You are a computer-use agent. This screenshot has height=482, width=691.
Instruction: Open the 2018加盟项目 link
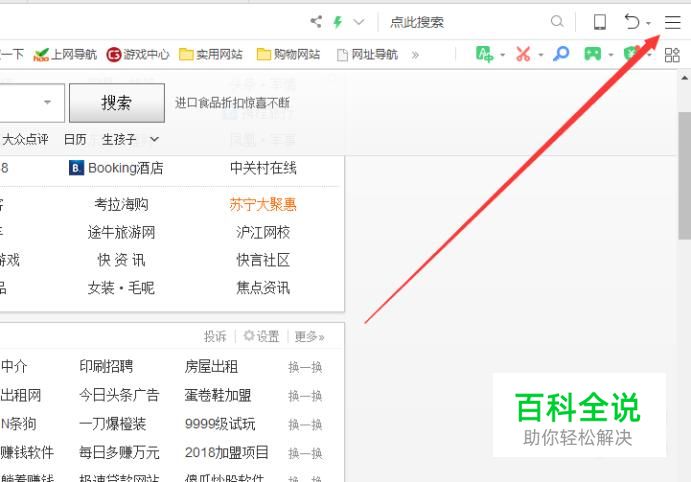(227, 452)
